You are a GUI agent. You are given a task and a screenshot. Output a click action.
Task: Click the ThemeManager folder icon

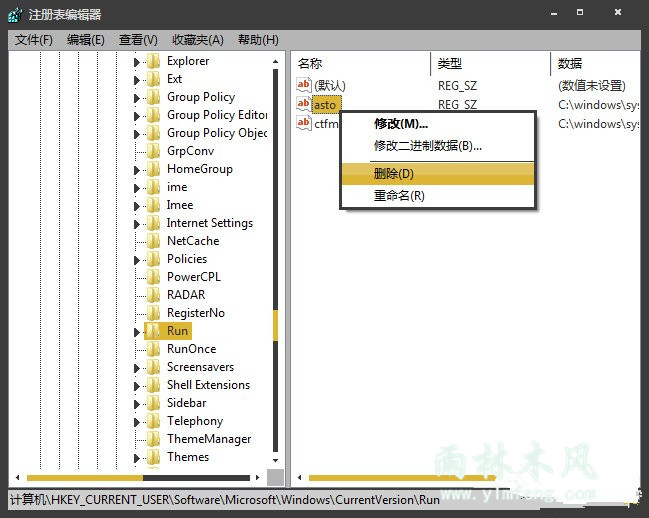tap(154, 439)
